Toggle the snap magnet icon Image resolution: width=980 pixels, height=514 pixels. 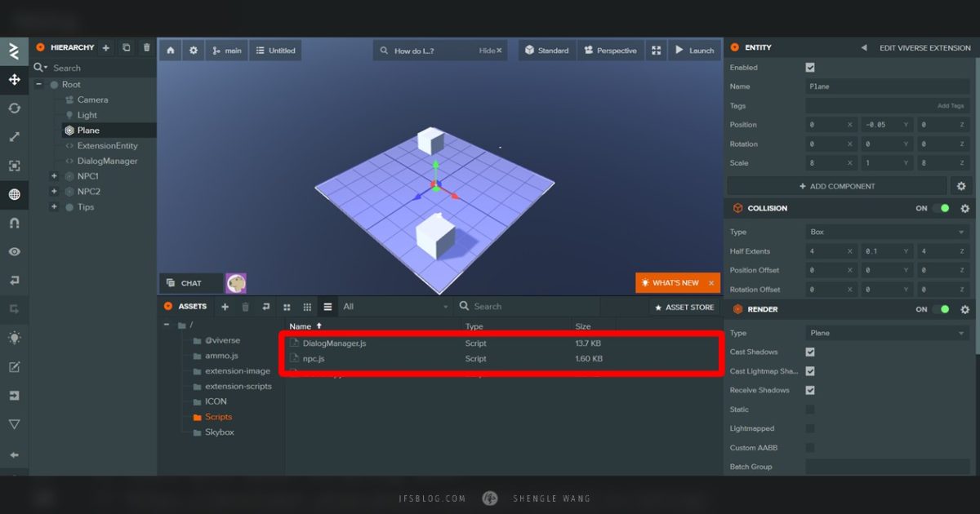point(14,223)
